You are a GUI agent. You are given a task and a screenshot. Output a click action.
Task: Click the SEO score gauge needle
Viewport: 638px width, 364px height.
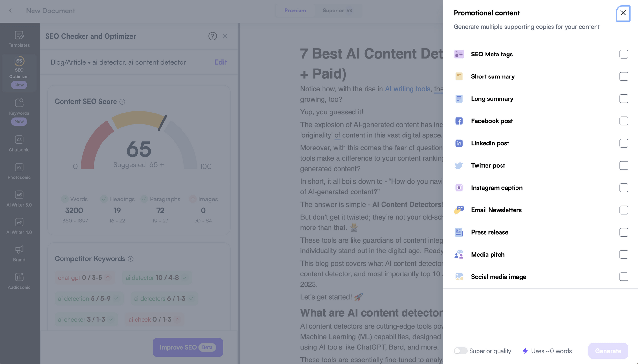click(x=162, y=123)
